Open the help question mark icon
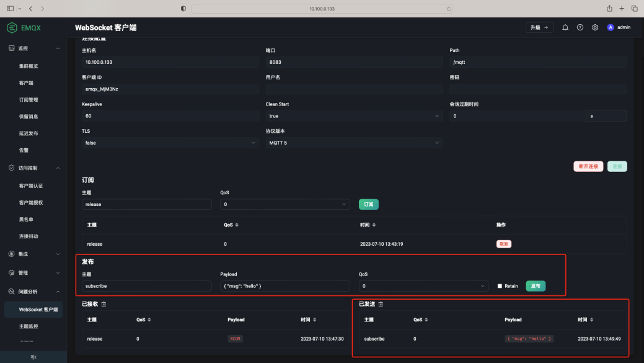 [x=580, y=27]
